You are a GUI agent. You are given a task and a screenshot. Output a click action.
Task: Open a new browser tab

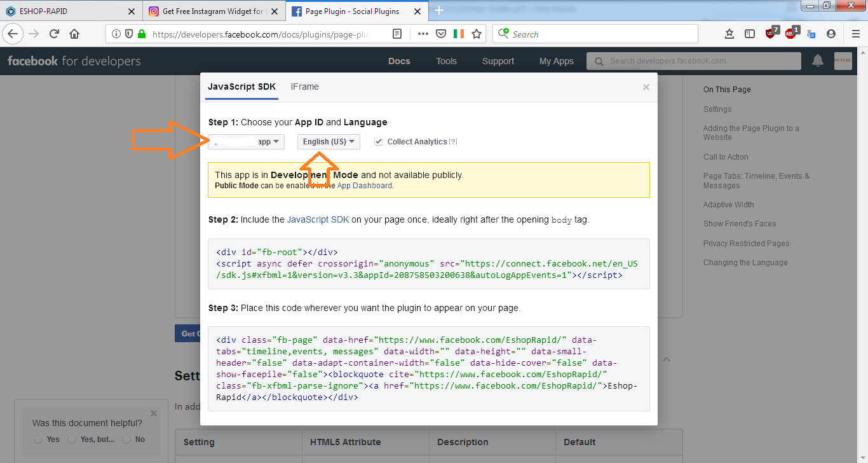coord(438,11)
